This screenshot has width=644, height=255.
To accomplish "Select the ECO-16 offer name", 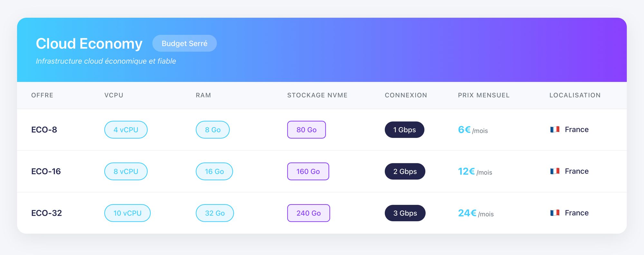I will pyautogui.click(x=46, y=171).
